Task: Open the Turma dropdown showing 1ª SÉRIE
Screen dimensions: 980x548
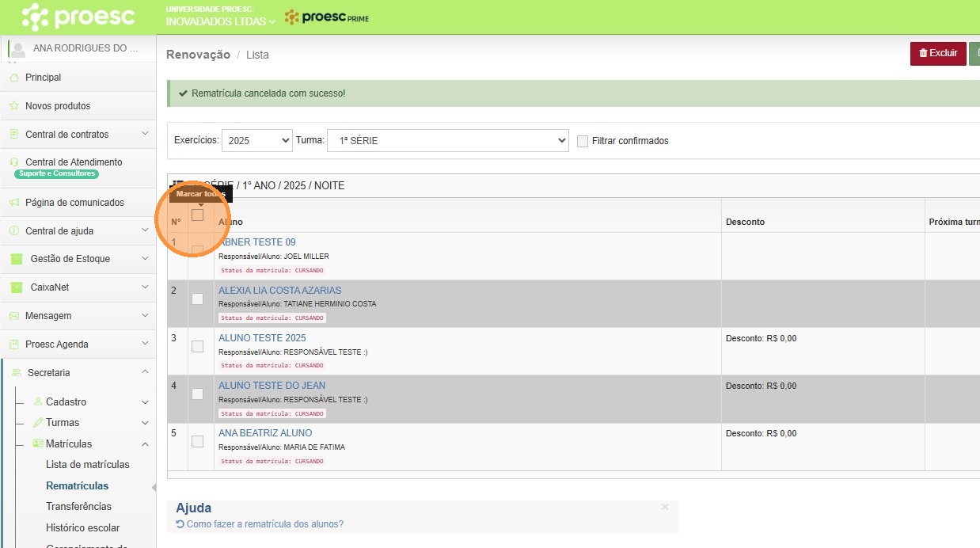Action: 448,140
